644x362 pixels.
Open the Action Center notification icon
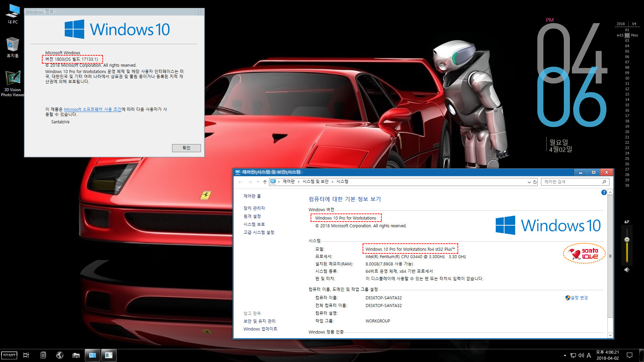630,355
